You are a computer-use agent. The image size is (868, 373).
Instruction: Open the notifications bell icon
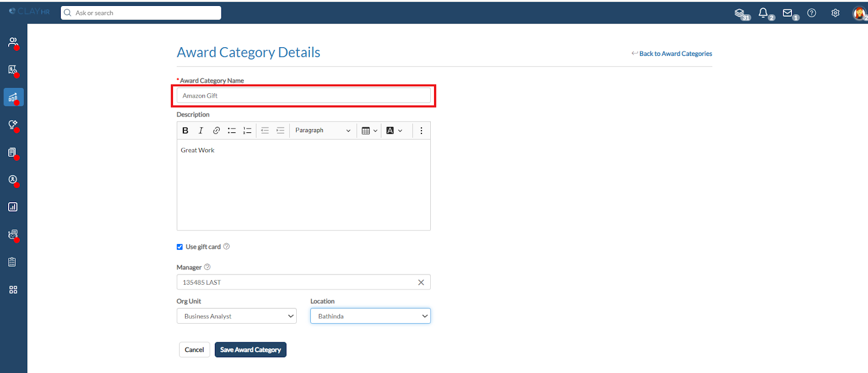point(764,13)
